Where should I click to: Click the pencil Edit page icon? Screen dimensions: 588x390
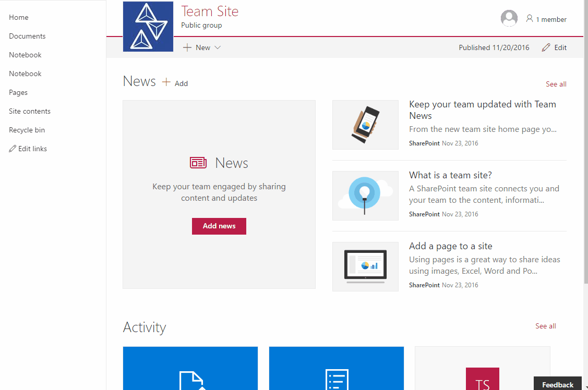[x=546, y=47]
